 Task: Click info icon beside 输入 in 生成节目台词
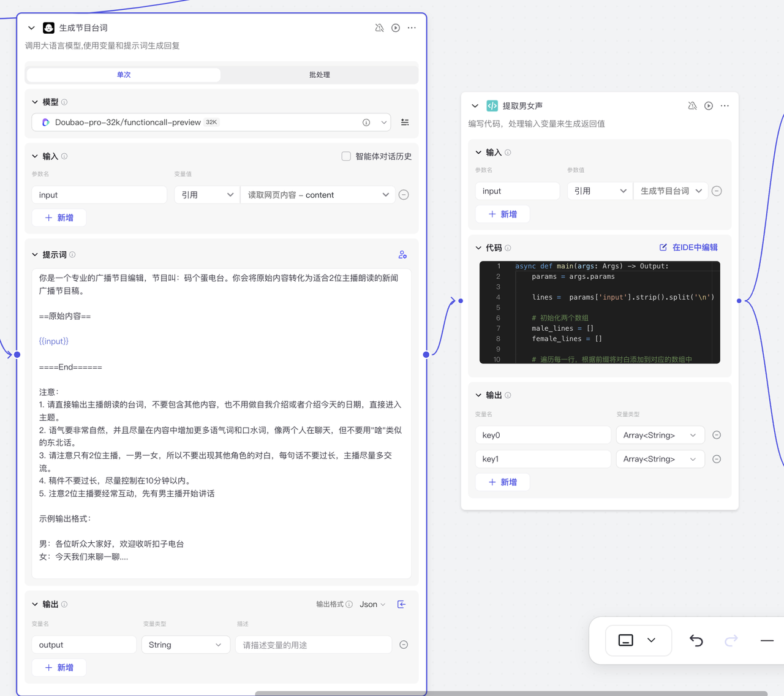(64, 156)
